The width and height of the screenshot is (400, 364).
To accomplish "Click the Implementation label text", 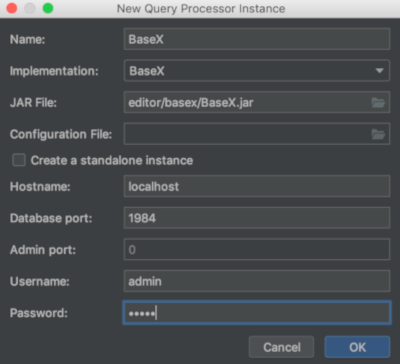I will (54, 71).
